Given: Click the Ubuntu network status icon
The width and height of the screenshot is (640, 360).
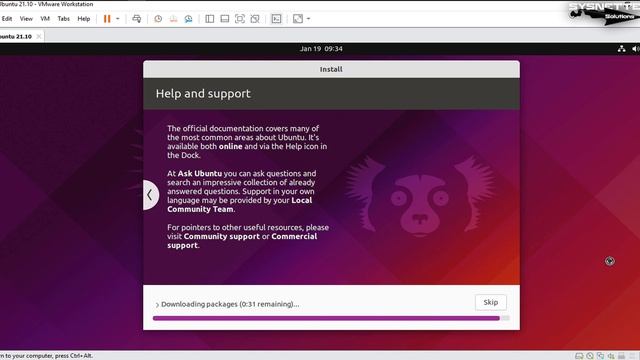Looking at the screenshot, I should (x=621, y=49).
